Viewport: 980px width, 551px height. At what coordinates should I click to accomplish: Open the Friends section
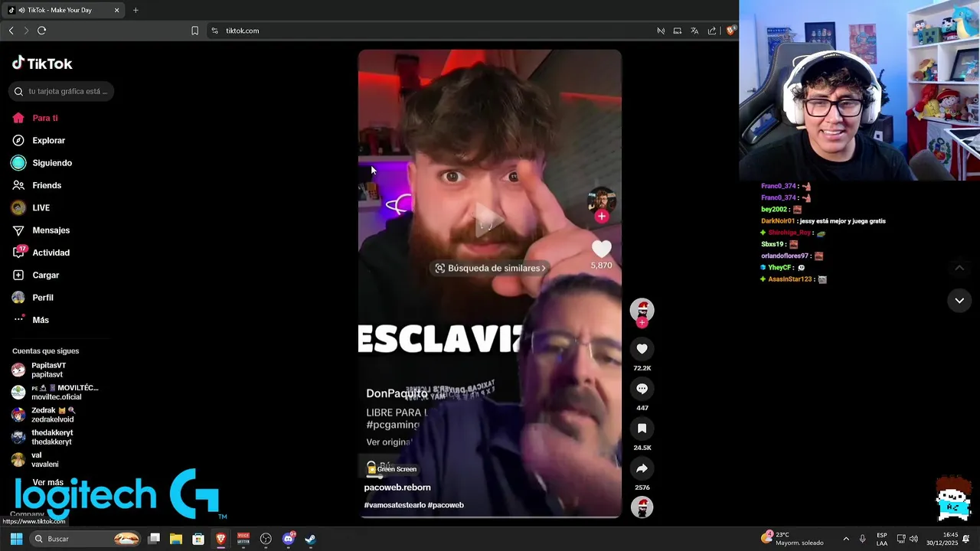click(x=37, y=185)
